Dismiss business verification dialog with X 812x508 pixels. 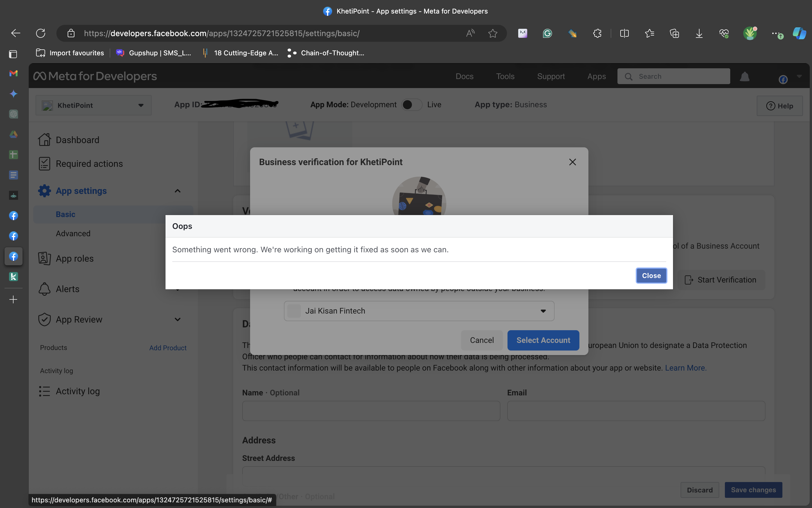[x=572, y=162]
